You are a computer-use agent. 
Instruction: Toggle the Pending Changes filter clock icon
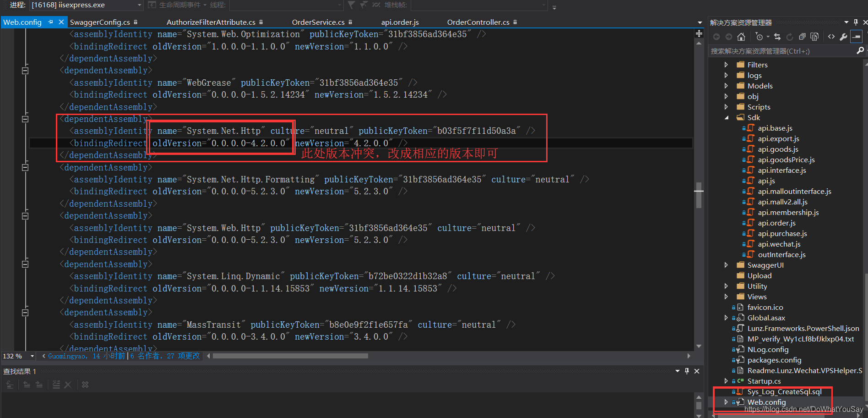pyautogui.click(x=759, y=37)
